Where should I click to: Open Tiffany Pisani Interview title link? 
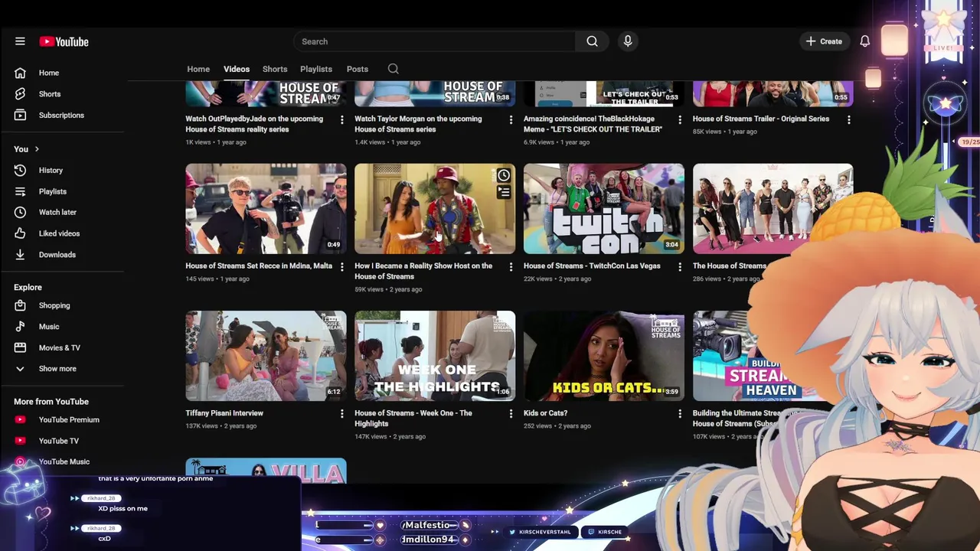click(224, 412)
